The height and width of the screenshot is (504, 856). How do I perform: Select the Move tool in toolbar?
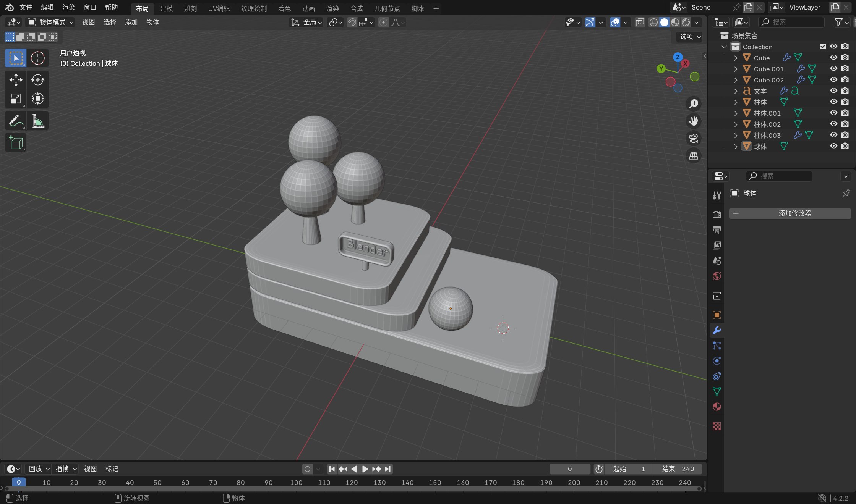pos(16,80)
